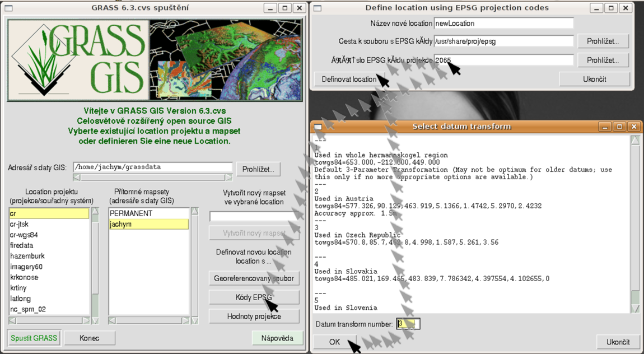The width and height of the screenshot is (644, 354).
Task: Click the Název nové location field
Action: pyautogui.click(x=503, y=24)
